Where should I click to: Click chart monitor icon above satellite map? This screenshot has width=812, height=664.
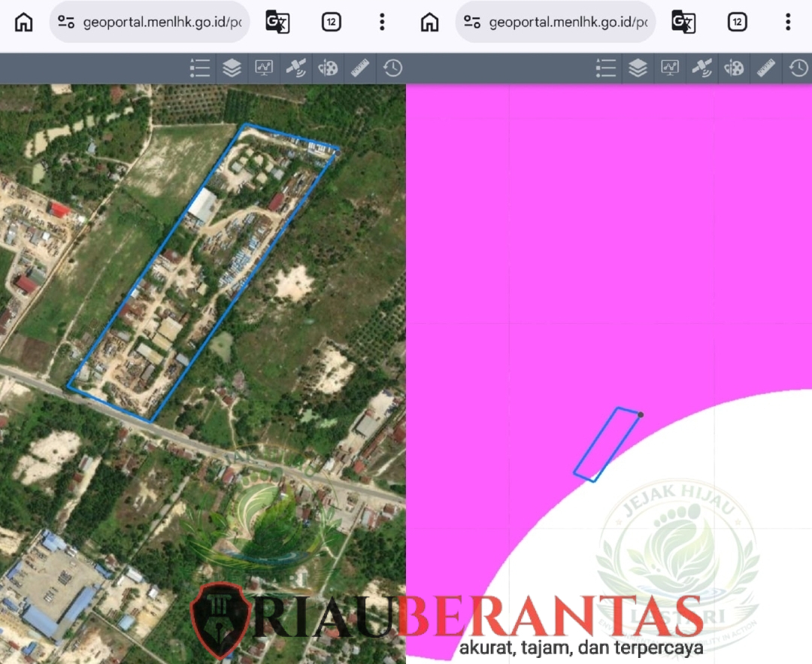(x=264, y=68)
